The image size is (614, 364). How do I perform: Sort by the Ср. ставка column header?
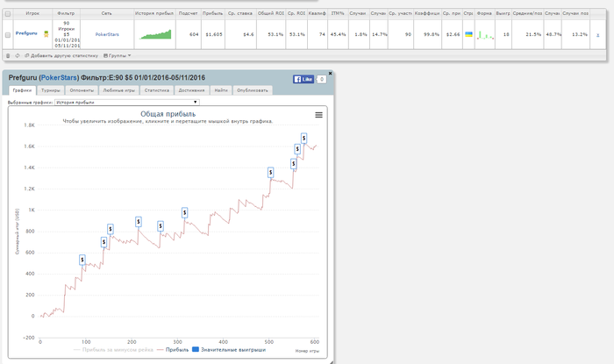click(x=240, y=13)
